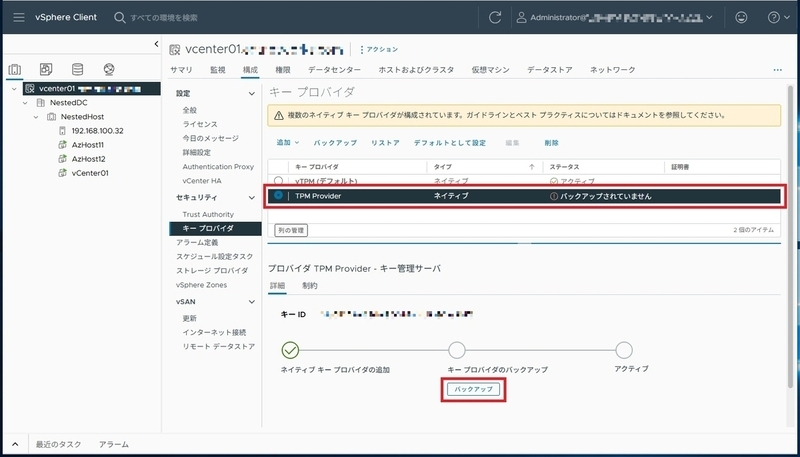
Task: Collapse the NestedHost cluster node
Action: point(36,117)
